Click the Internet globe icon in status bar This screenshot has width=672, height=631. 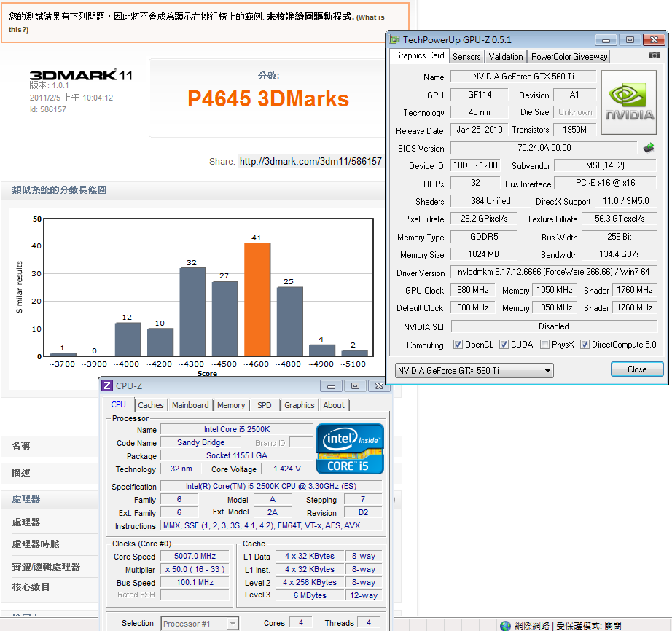coord(505,625)
